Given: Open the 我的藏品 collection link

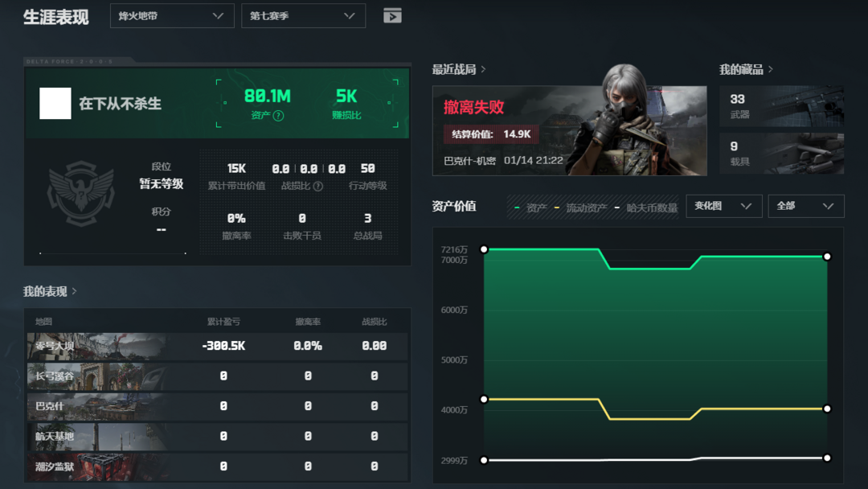Looking at the screenshot, I should tap(746, 70).
